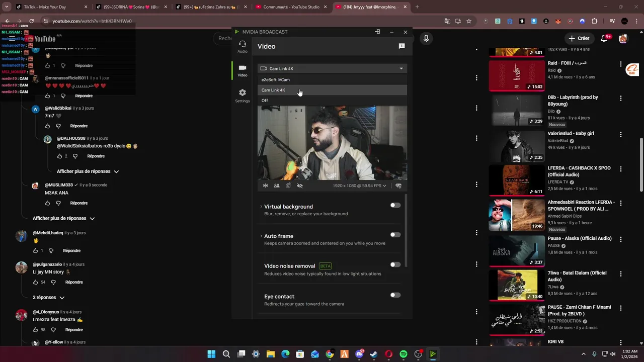
Task: Click the mirror camera preview icon
Action: (x=266, y=186)
